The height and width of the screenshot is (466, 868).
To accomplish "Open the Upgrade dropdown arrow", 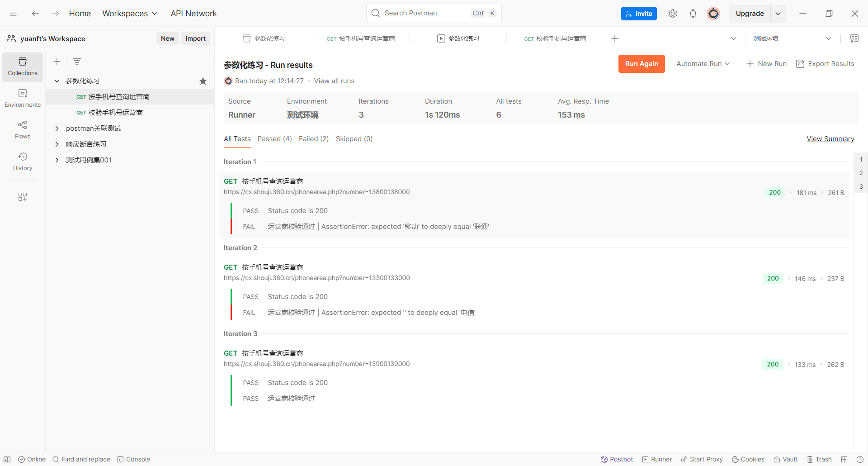I will 778,14.
